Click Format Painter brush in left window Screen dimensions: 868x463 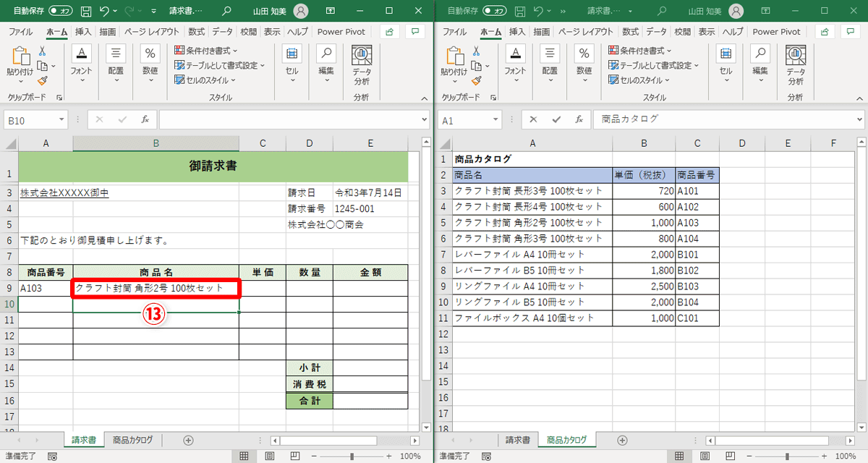pos(42,80)
